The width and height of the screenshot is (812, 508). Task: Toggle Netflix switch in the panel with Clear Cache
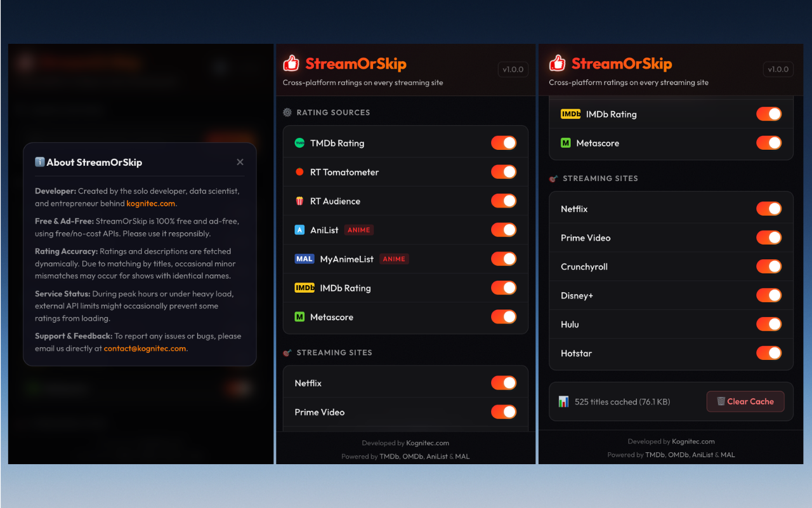click(769, 209)
